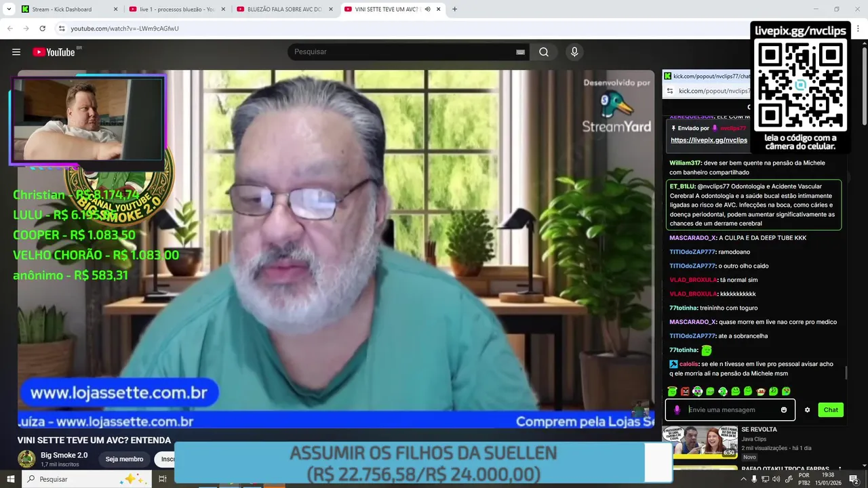Click username MASCARADO_X on DEEP TUBE message
Viewport: 868px width, 488px height.
pos(692,238)
